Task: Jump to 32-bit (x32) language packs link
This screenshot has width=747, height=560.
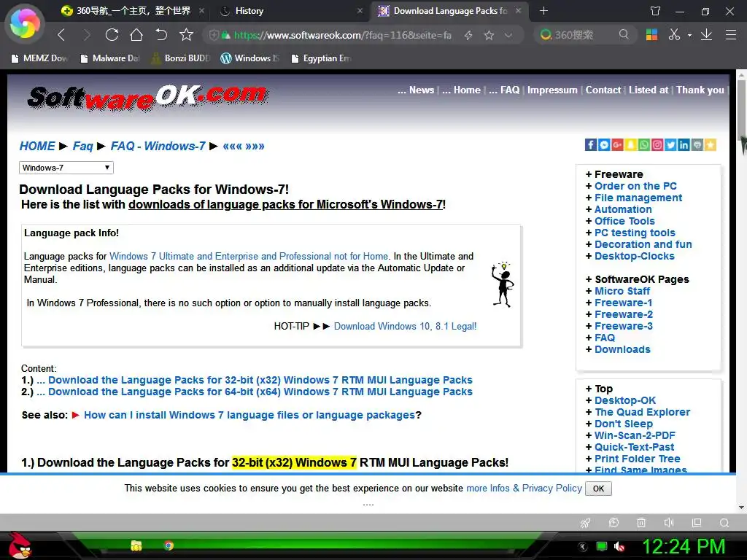Action: pyautogui.click(x=260, y=380)
